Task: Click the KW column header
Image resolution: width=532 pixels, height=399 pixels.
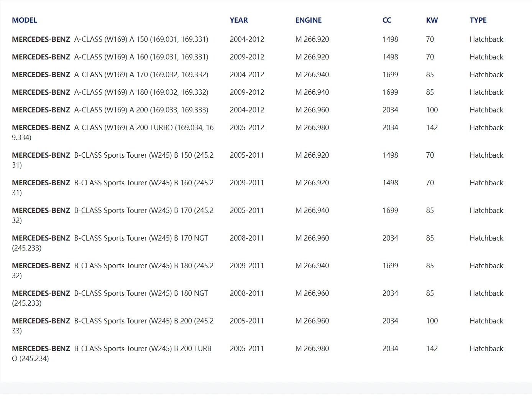Action: [432, 20]
